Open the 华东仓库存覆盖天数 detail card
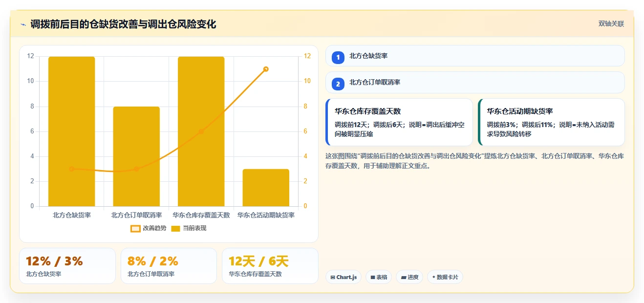The width and height of the screenshot is (644, 303). click(x=399, y=122)
